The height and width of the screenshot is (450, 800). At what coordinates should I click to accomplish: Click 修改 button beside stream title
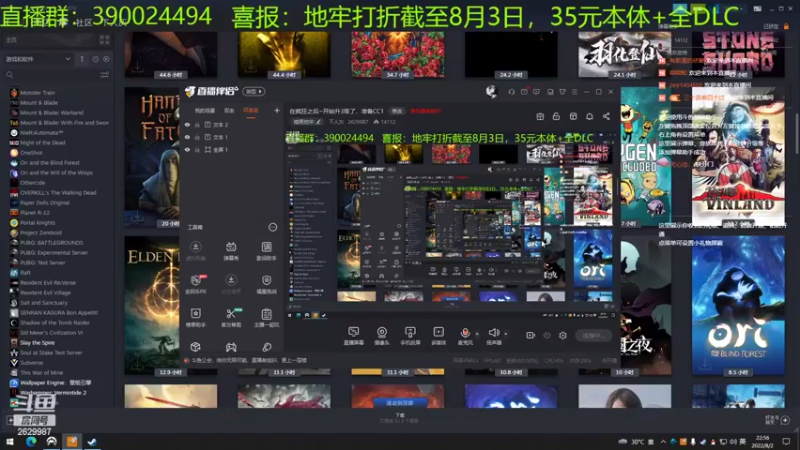pos(397,111)
